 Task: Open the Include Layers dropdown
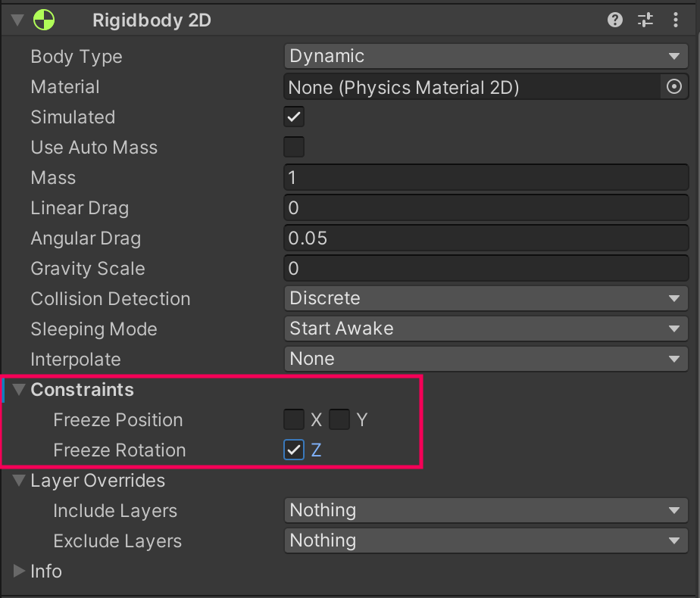point(486,511)
